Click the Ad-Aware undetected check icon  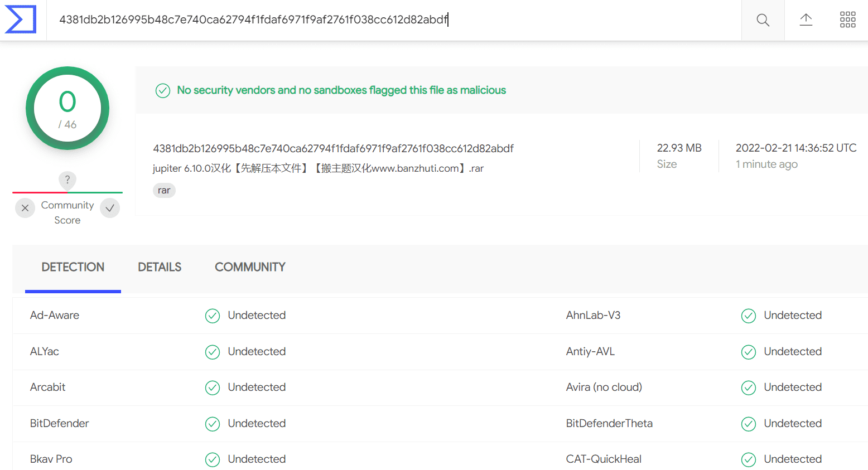[x=213, y=316]
